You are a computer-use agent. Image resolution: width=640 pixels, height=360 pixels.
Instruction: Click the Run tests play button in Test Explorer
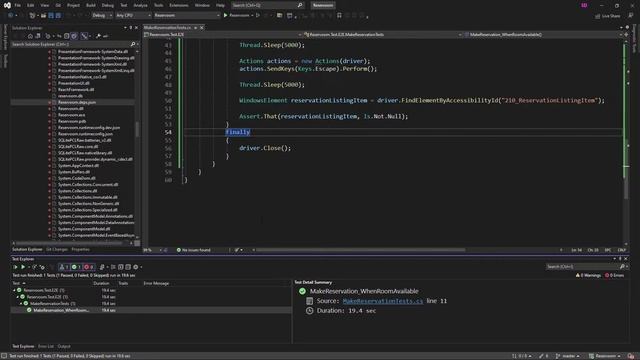point(23,267)
